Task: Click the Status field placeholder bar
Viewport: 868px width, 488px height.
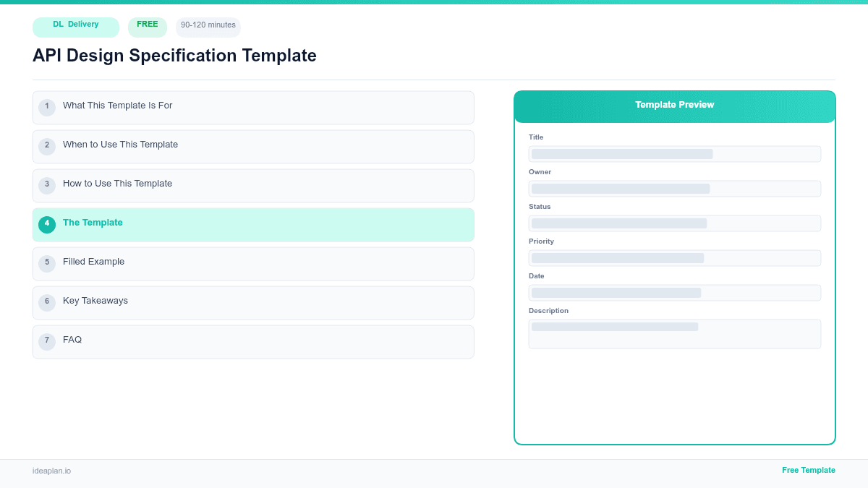Action: 674,223
